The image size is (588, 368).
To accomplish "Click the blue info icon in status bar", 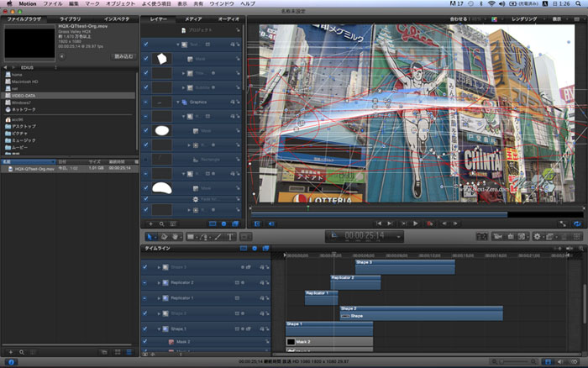I will [x=11, y=362].
